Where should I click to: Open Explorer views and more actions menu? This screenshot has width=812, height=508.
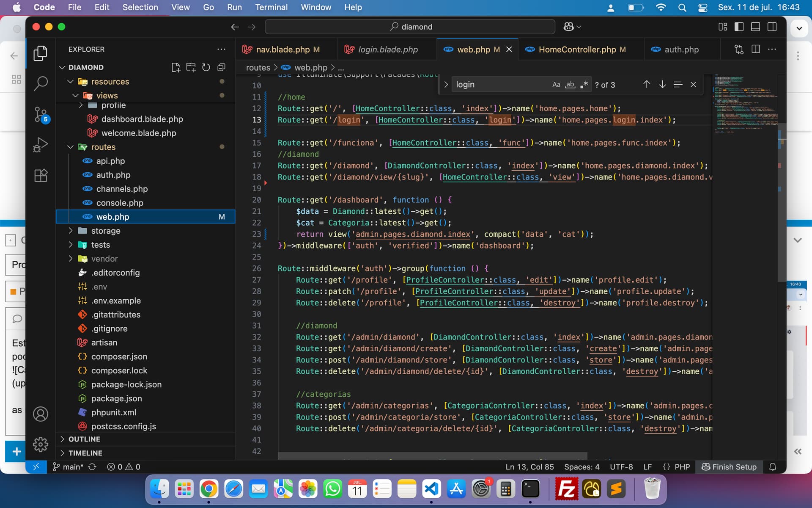[221, 49]
